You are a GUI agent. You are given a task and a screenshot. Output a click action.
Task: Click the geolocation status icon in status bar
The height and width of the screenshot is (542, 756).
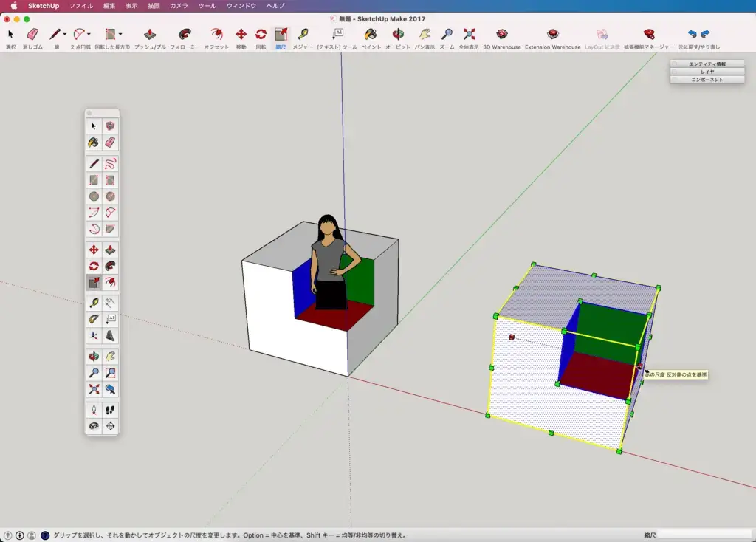[x=7, y=535]
